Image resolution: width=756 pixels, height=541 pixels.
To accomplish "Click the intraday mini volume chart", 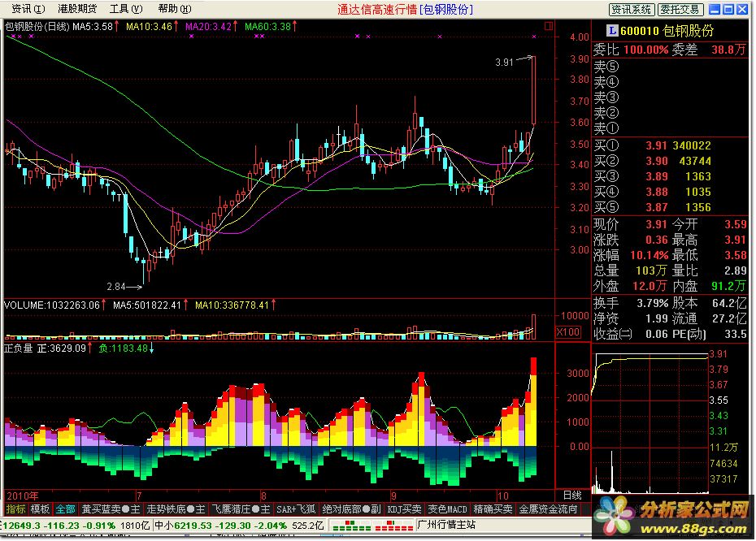I will point(650,470).
